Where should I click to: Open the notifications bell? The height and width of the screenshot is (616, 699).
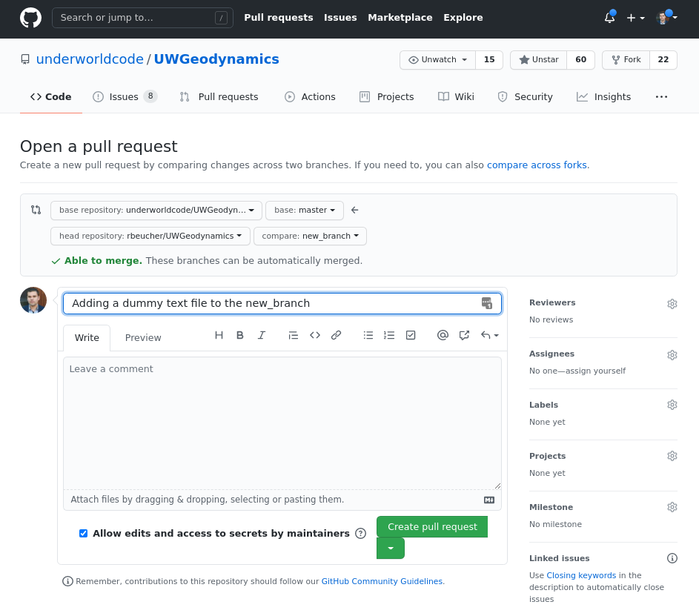(x=609, y=17)
